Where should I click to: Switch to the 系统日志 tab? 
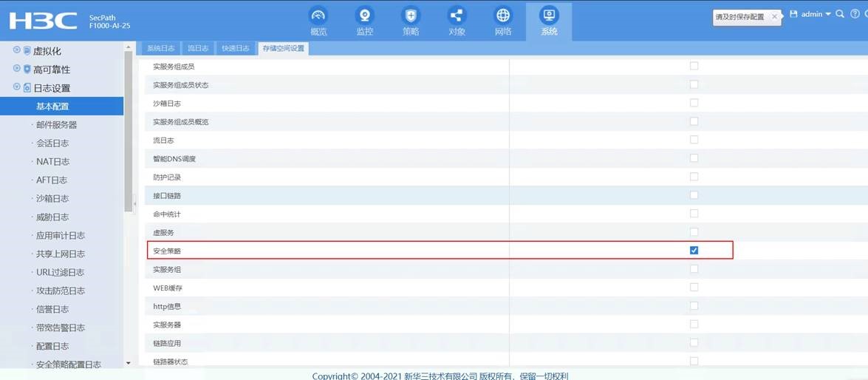click(x=160, y=48)
